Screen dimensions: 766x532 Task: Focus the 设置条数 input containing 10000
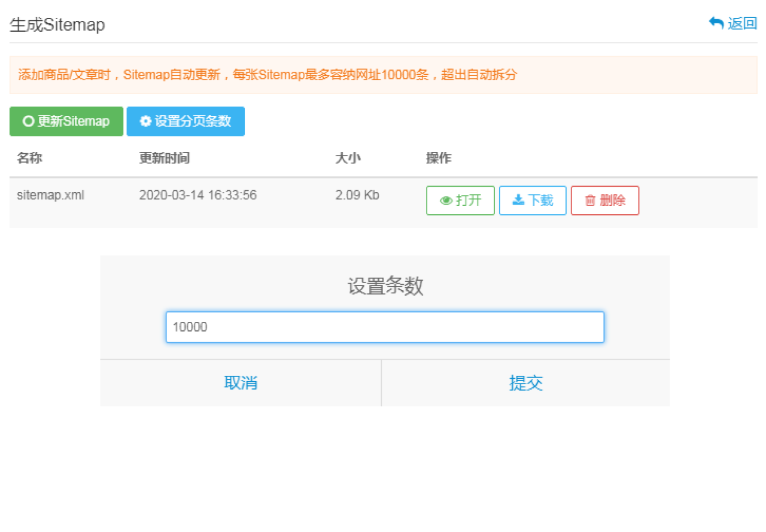click(x=384, y=327)
